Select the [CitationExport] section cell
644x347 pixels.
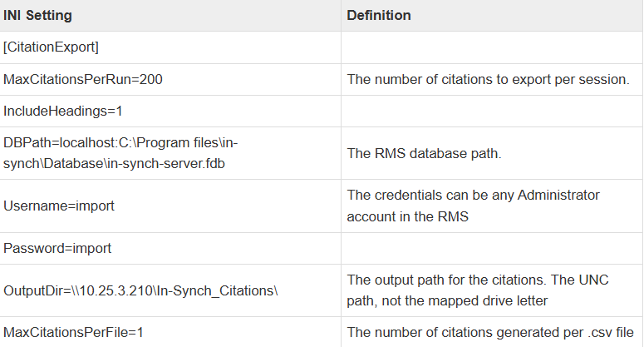tap(52, 47)
